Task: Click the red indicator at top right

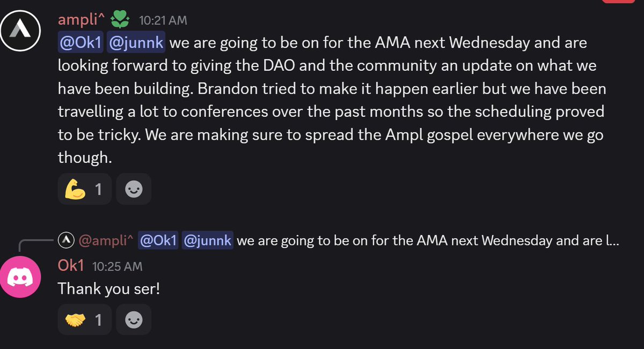Action: click(623, 3)
